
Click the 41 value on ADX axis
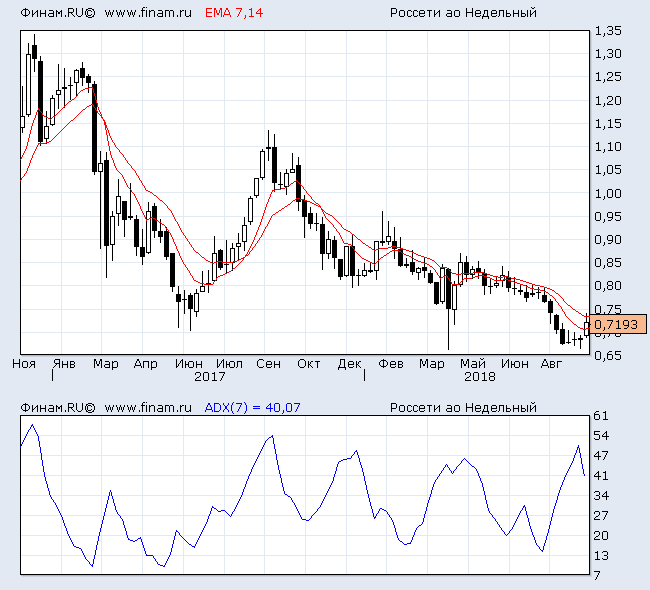601,476
